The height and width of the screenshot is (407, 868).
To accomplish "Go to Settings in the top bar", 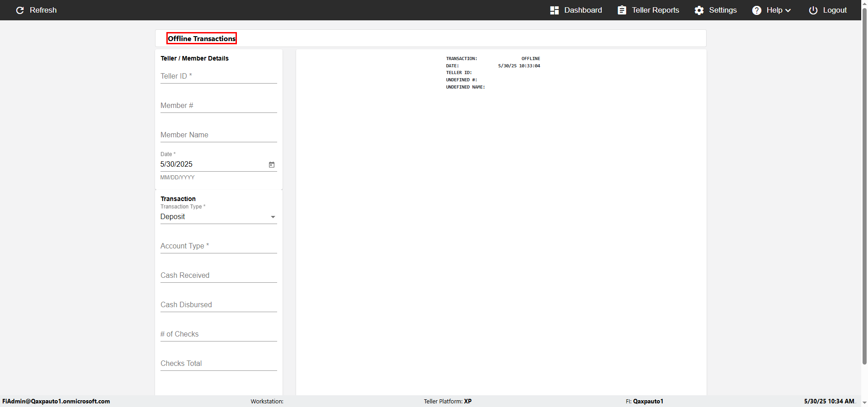I will point(723,10).
